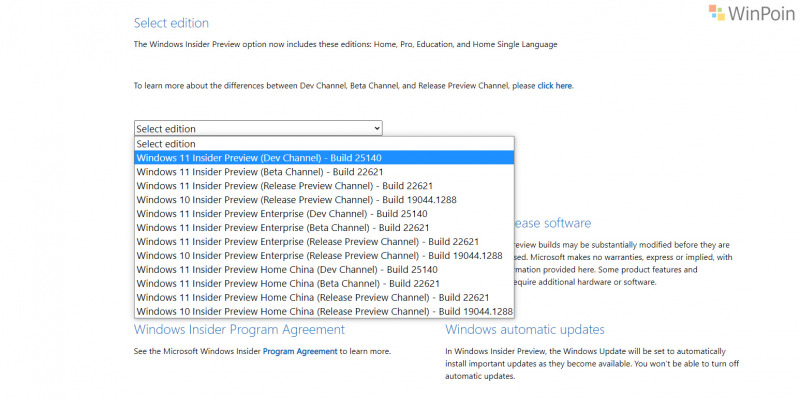Open the Program Agreement link

pyautogui.click(x=300, y=351)
